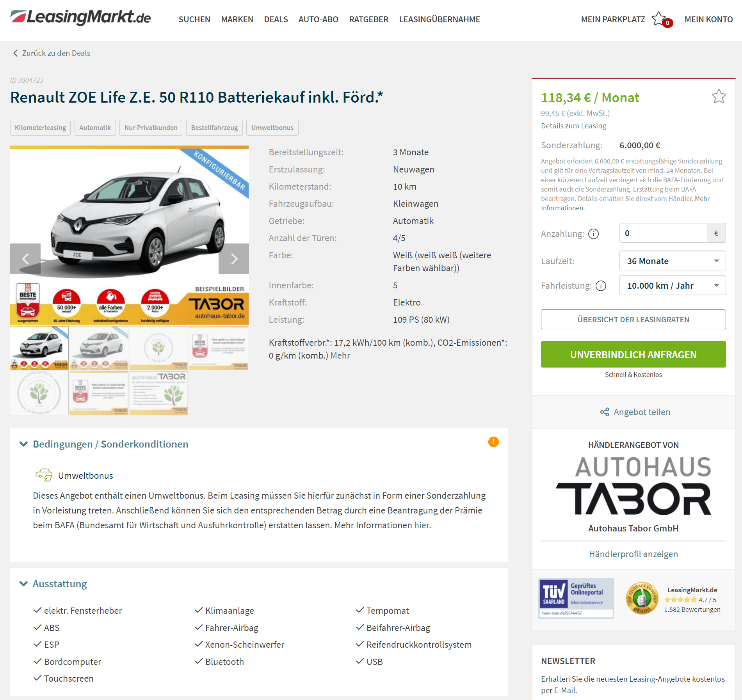Screen dimensions: 742x700
Task: Select the Autohaus Tabor document thumbnail
Action: click(158, 393)
